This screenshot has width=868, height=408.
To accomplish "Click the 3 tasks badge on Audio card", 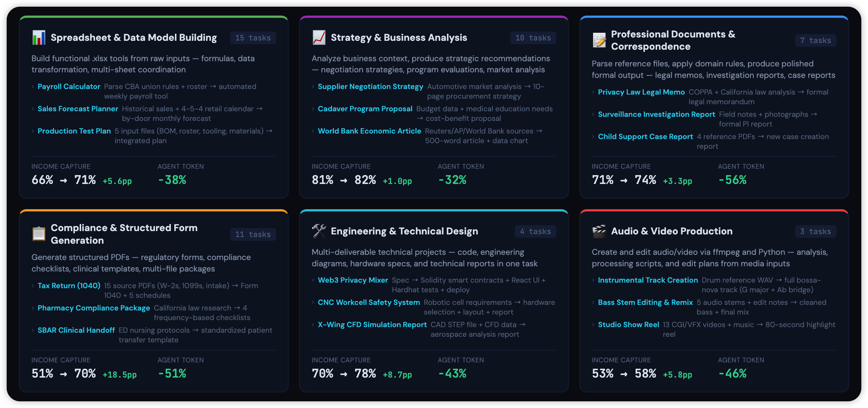I will coord(815,231).
